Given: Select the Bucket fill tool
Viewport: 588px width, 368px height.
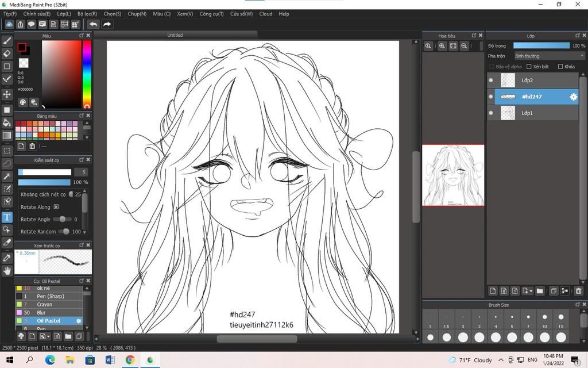Looking at the screenshot, I should [x=7, y=122].
